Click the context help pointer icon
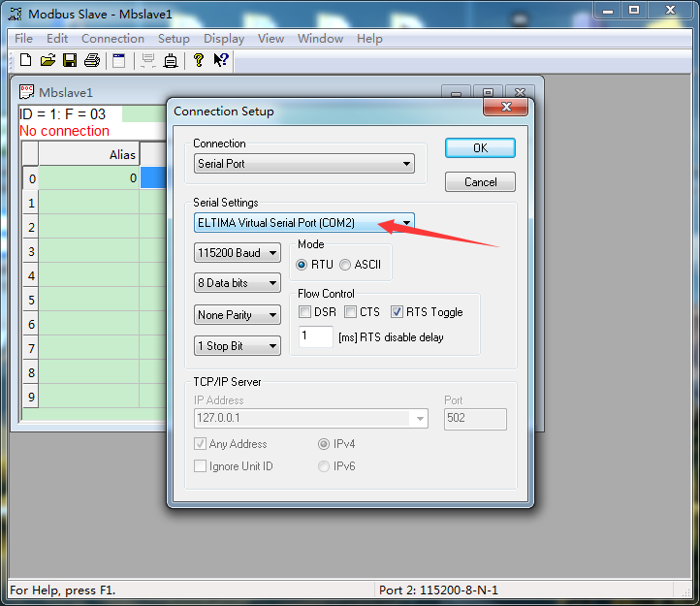 [x=221, y=60]
